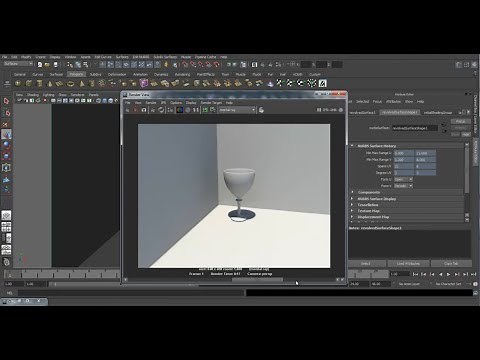Select the arrow Select tool in the toolbox
This screenshot has width=480, height=360.
click(x=6, y=101)
